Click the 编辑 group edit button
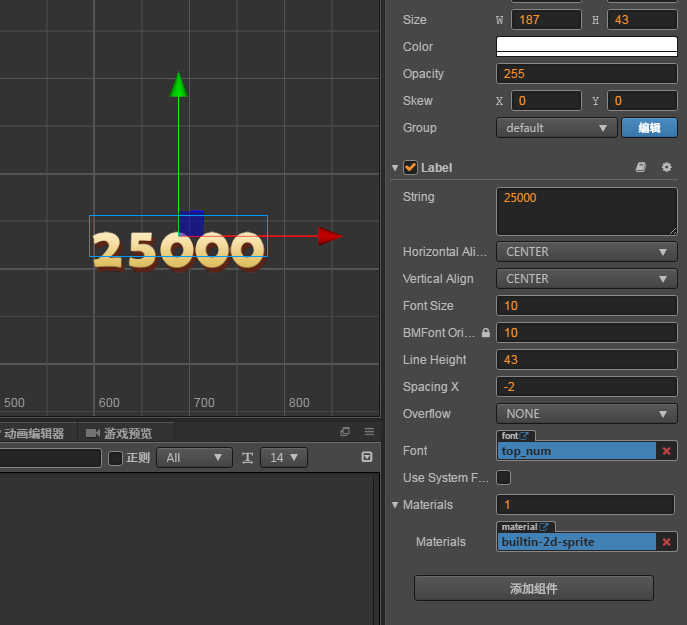 (649, 128)
